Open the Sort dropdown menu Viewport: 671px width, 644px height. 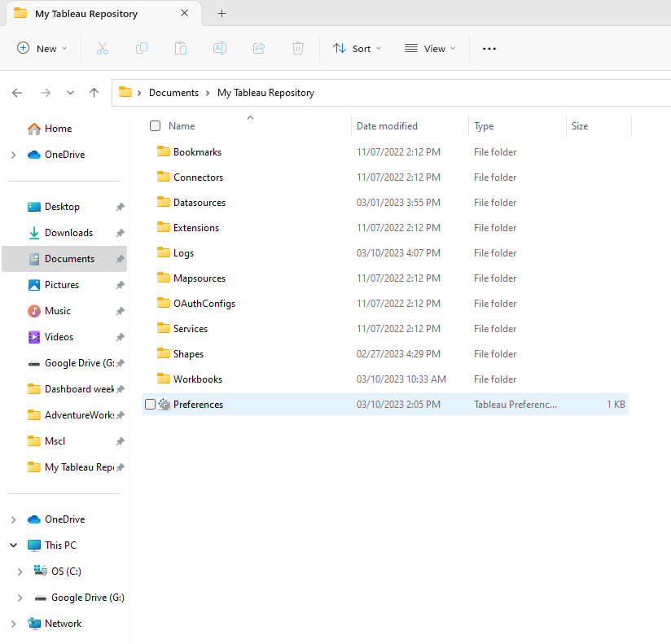pyautogui.click(x=357, y=49)
